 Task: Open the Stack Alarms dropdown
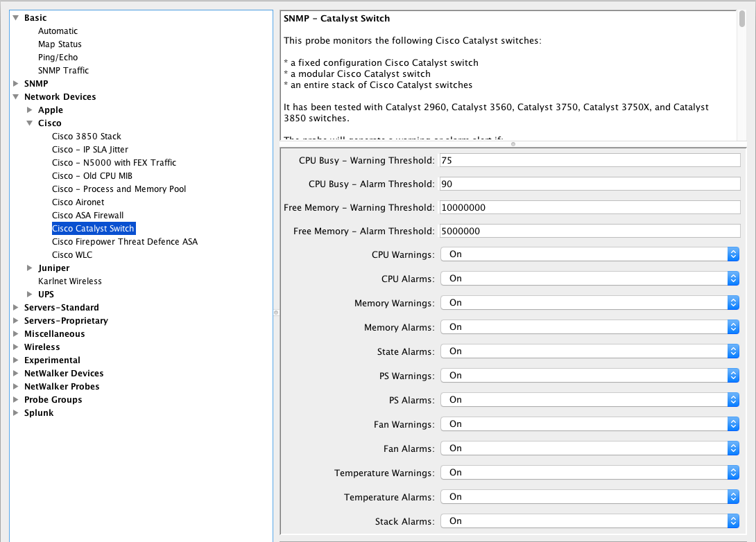click(x=590, y=521)
